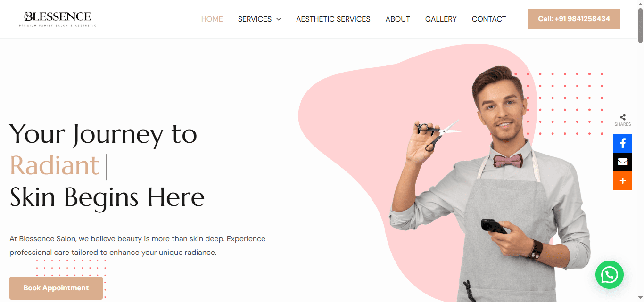Open the Services menu label
This screenshot has height=302, width=644.
pyautogui.click(x=255, y=19)
